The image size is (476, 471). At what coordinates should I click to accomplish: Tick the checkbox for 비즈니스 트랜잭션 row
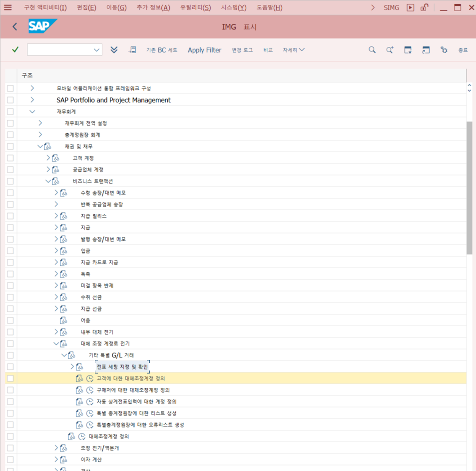click(x=10, y=181)
